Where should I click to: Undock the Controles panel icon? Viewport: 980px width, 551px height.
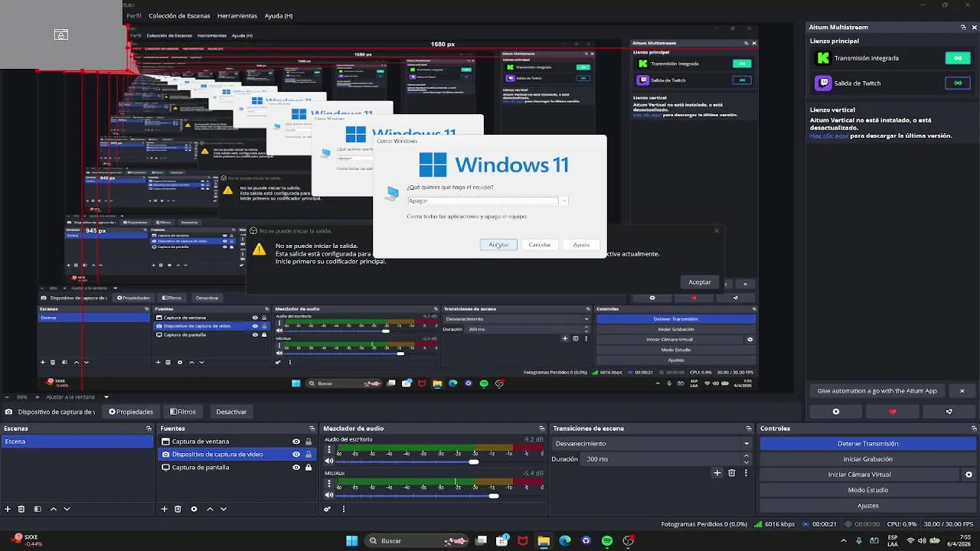(x=974, y=429)
